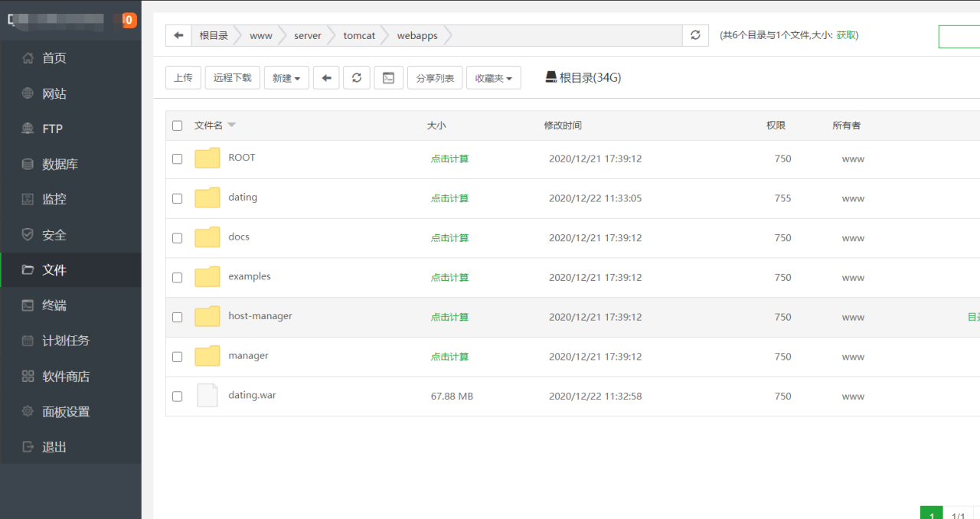Open the terminal icon in the toolbar

coord(388,77)
